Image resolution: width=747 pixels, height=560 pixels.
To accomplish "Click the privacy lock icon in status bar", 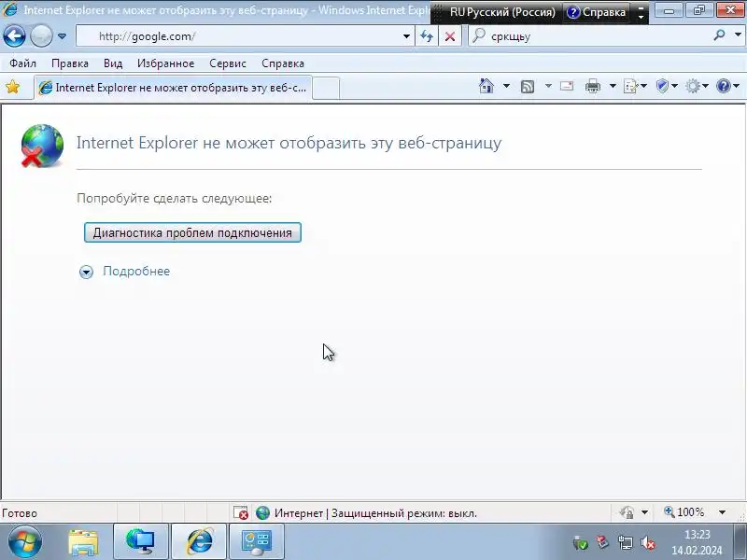I will [627, 512].
